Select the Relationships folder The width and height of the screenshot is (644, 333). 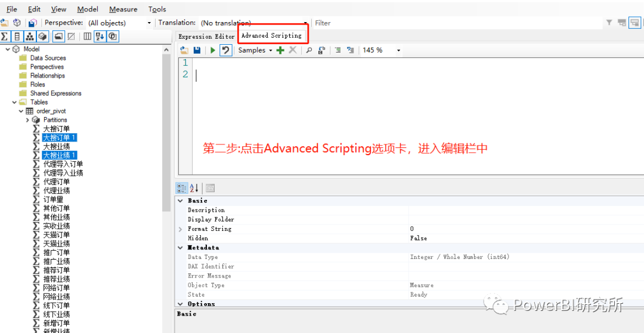(47, 76)
